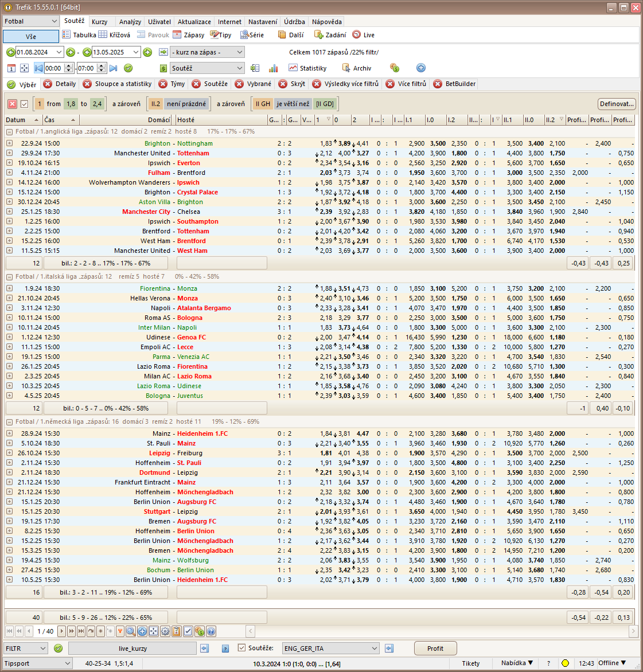Open the Údržba menu
The width and height of the screenshot is (643, 672).
click(294, 22)
